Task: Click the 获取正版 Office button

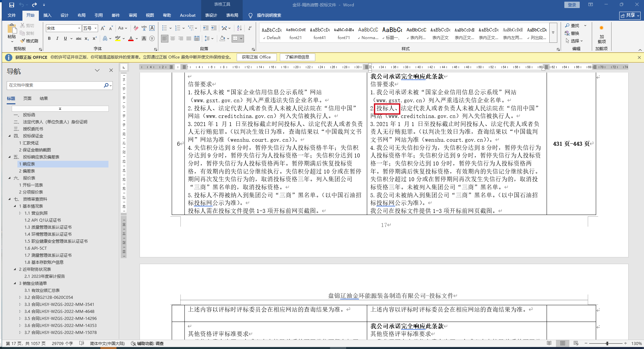Action: 256,57
